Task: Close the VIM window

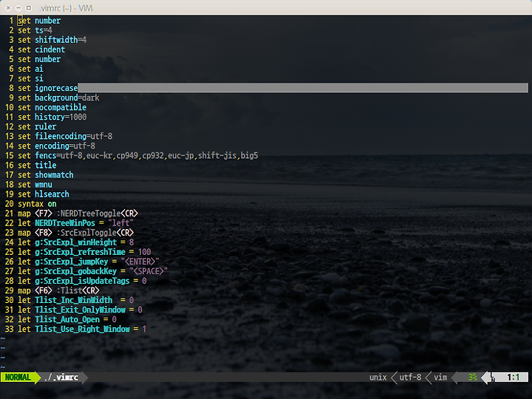Action: [x=8, y=7]
